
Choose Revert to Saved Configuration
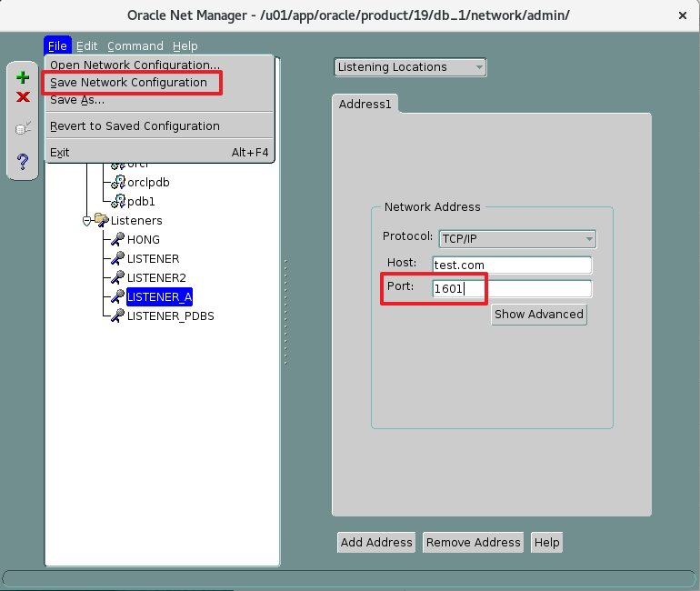[x=159, y=126]
